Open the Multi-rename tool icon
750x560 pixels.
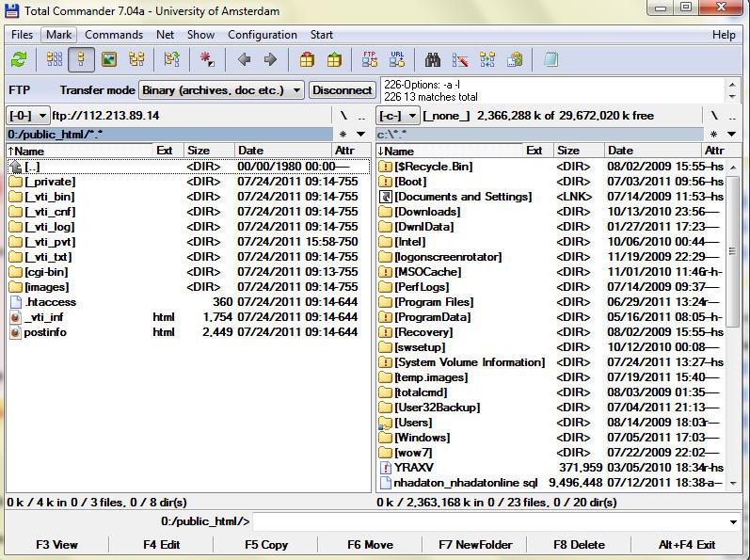coord(460,60)
